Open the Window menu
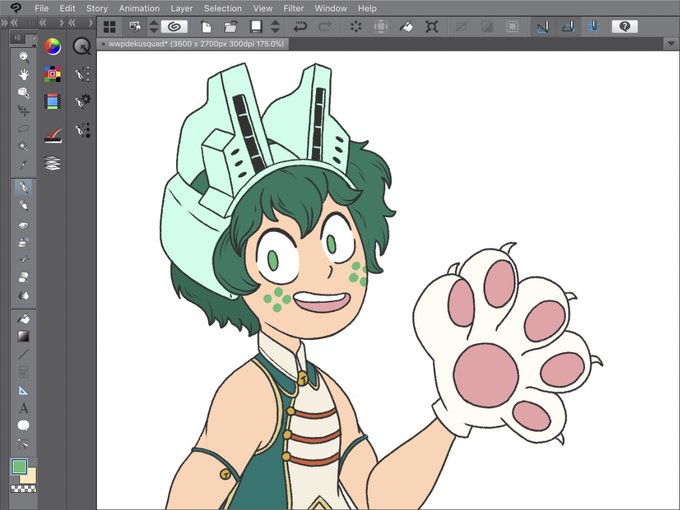Image resolution: width=680 pixels, height=510 pixels. (x=331, y=8)
